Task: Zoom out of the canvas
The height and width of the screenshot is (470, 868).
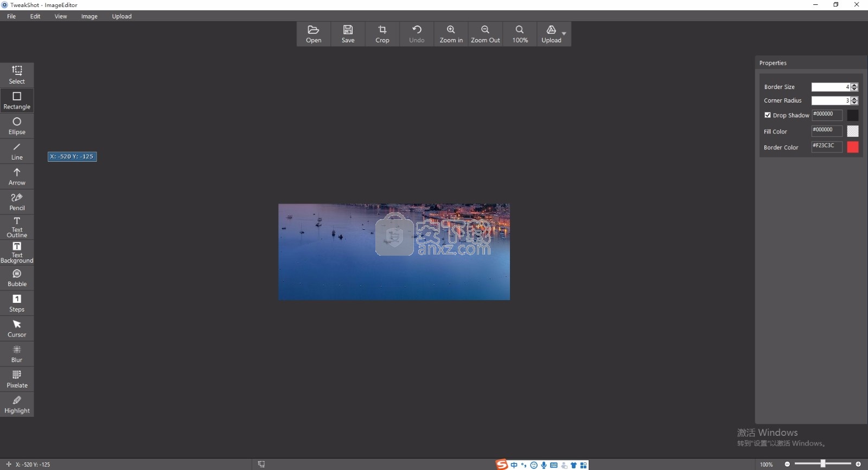Action: [486, 34]
